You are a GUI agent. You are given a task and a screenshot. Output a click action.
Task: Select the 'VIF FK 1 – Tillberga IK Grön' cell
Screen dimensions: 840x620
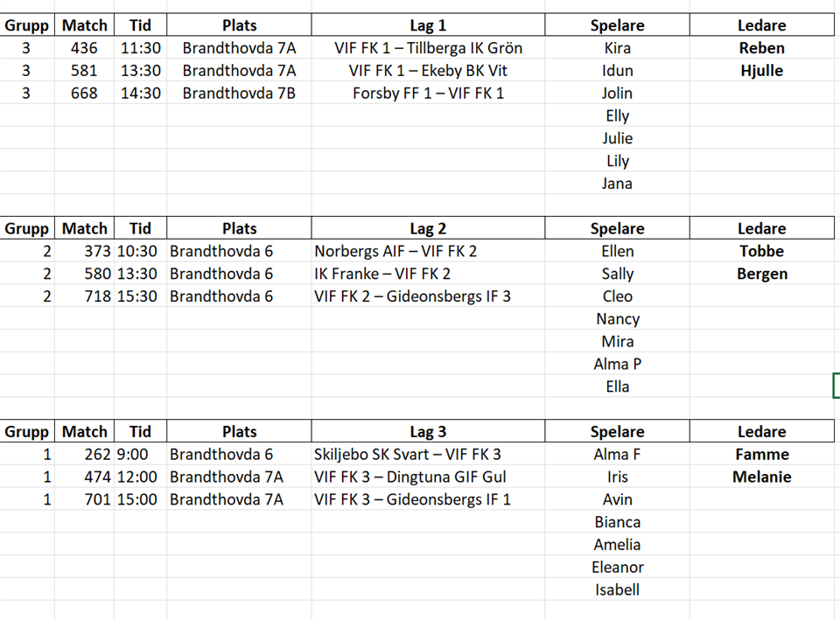(x=428, y=48)
